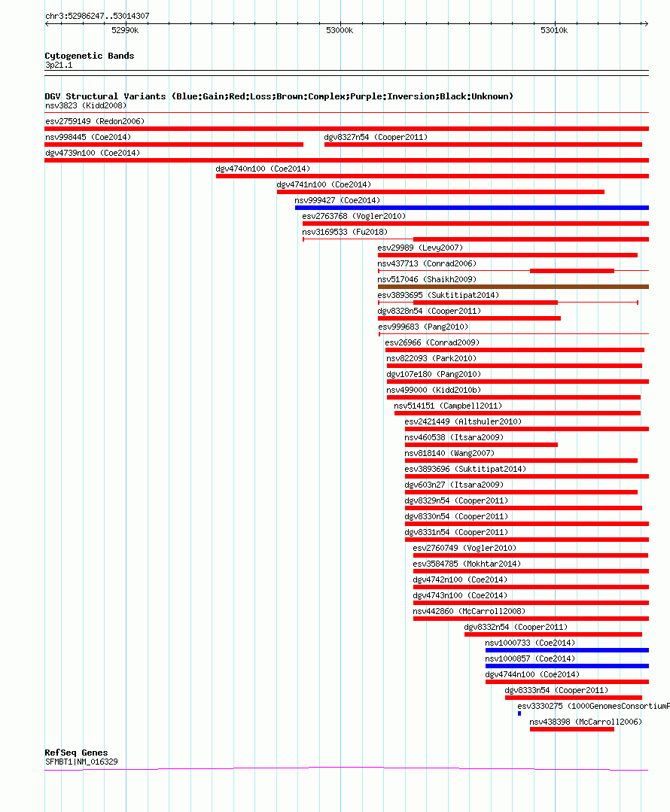This screenshot has height=812, width=670.
Task: Click the red nsv438398 variant bar
Action: click(x=572, y=730)
